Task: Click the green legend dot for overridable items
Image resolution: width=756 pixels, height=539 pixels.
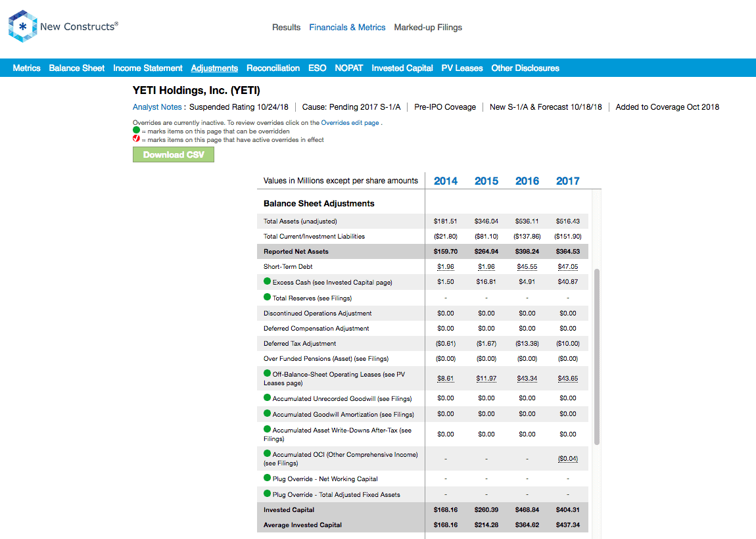Action: (137, 130)
